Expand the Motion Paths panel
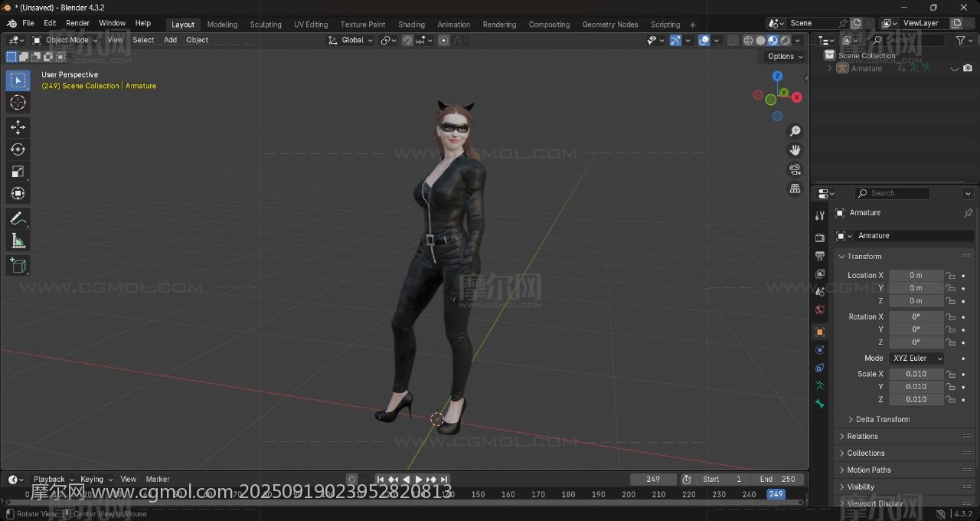 (x=869, y=470)
